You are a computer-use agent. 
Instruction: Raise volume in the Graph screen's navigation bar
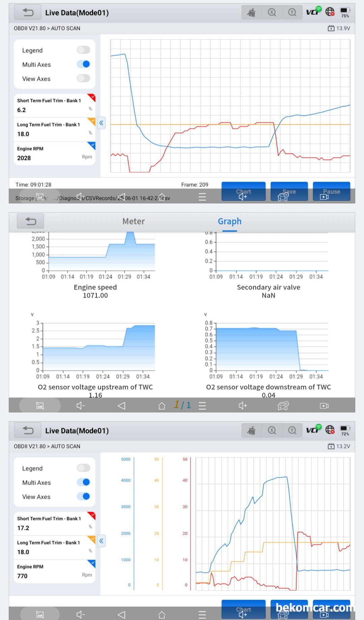point(243,406)
